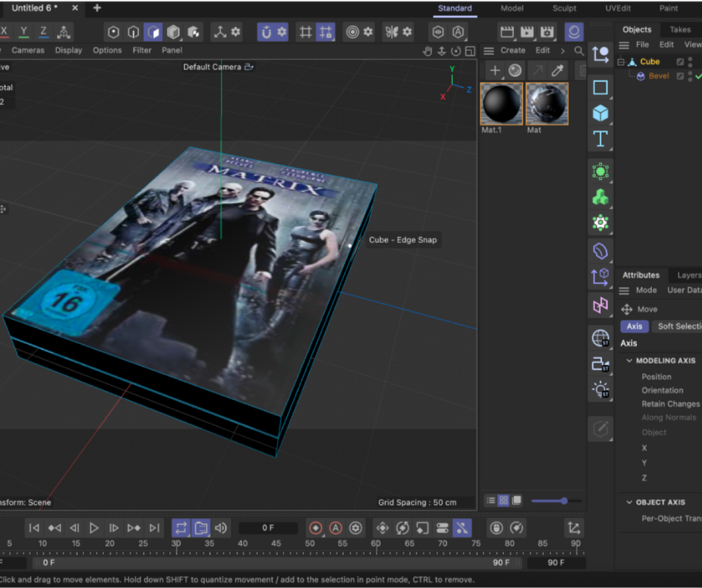This screenshot has height=588, width=702.
Task: Collapse the Object Axis section
Action: (630, 502)
